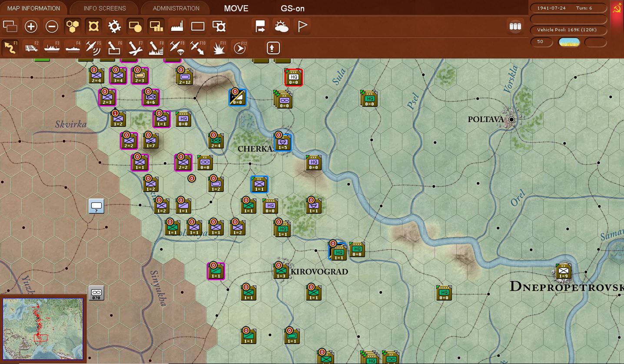
Task: Open the ADMINISTRATION tab
Action: (176, 8)
